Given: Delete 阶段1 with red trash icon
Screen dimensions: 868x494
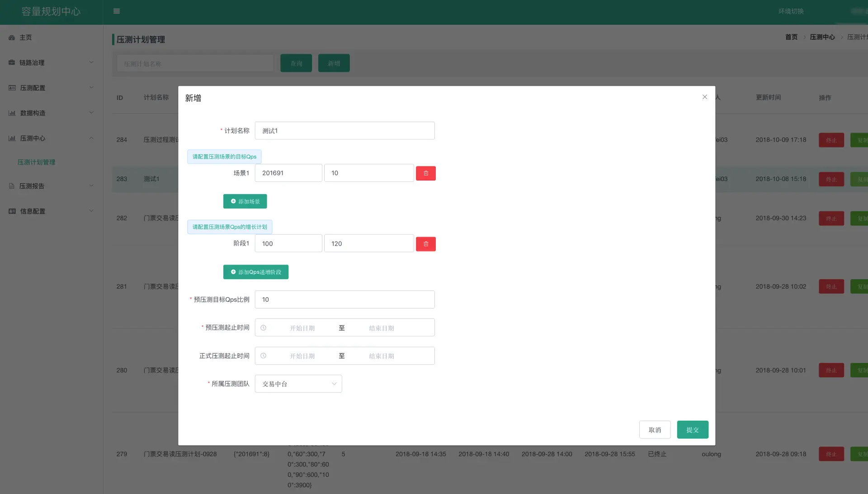Looking at the screenshot, I should [x=425, y=244].
